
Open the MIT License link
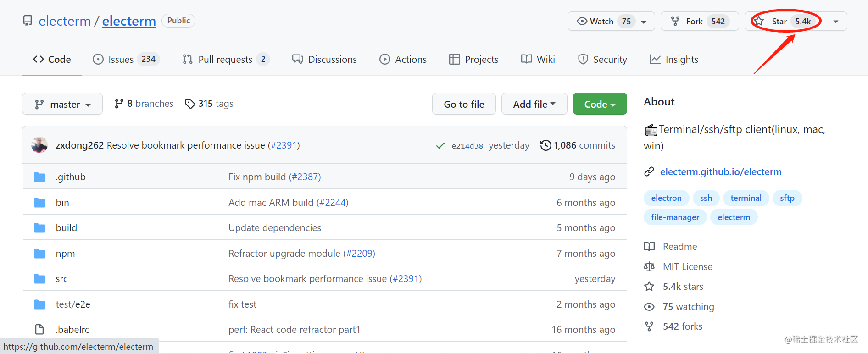(688, 267)
